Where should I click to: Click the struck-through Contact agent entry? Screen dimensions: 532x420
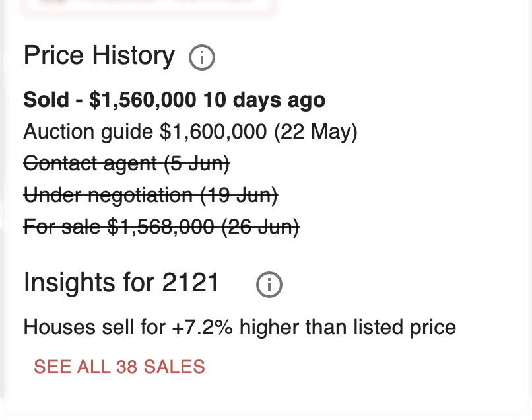coord(127,163)
